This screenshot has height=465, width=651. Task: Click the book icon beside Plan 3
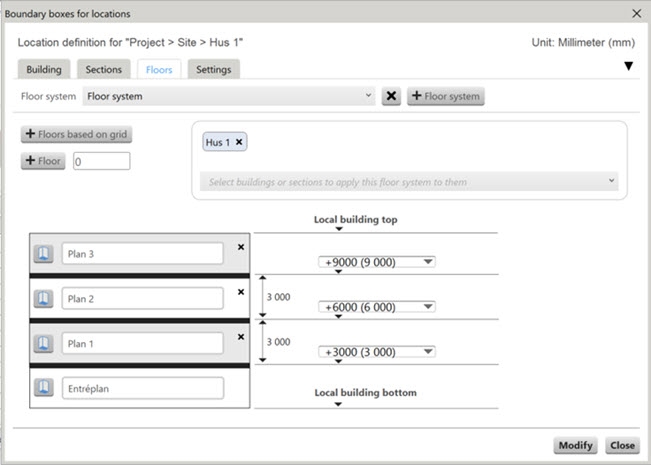tap(44, 254)
